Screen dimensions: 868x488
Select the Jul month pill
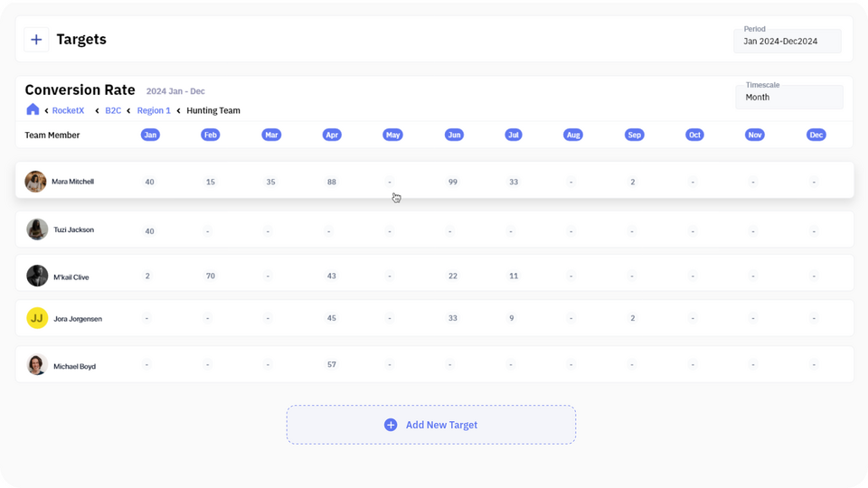point(514,135)
